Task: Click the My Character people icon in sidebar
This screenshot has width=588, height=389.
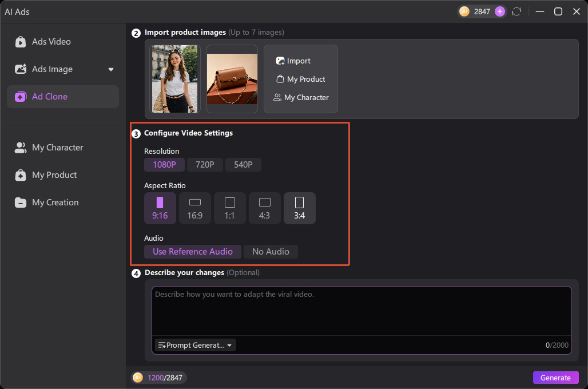Action: (20, 148)
